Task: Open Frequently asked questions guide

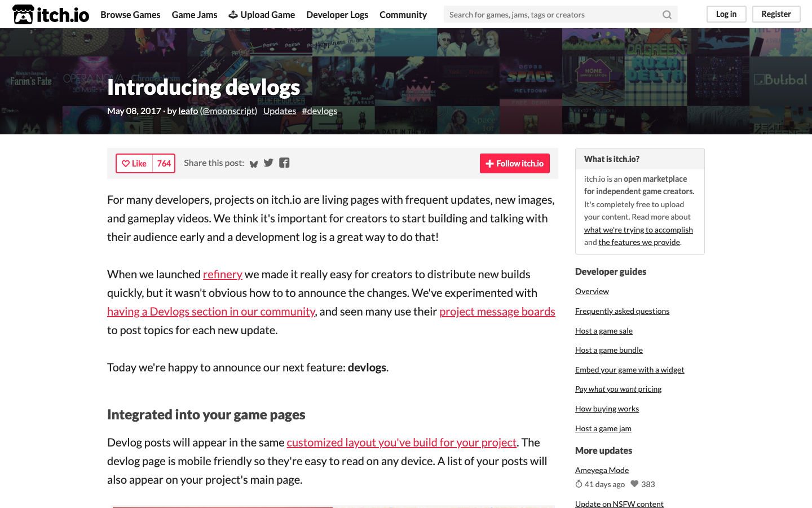Action: tap(622, 311)
